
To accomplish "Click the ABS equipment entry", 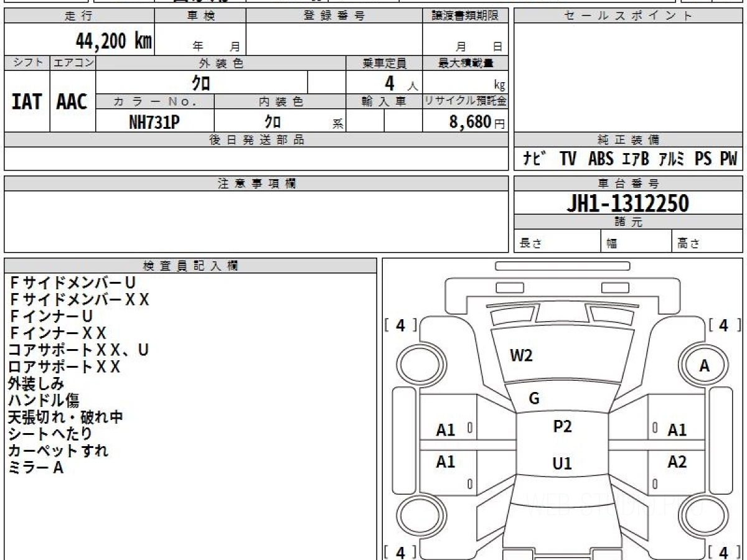I will (601, 159).
